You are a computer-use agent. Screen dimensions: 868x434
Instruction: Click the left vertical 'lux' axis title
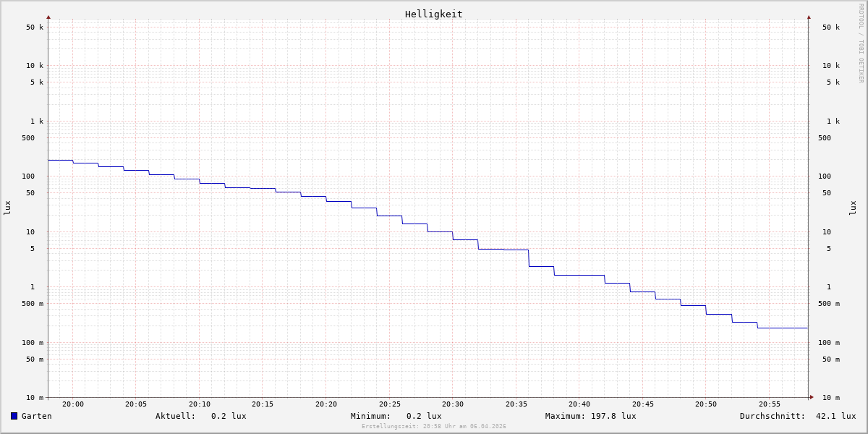7,208
